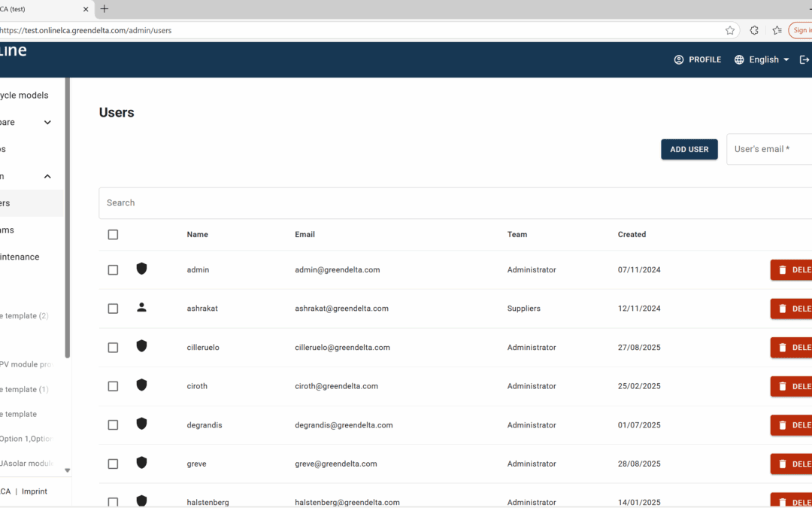Open the new browser tab button
Image resolution: width=812 pixels, height=508 pixels.
click(x=105, y=9)
